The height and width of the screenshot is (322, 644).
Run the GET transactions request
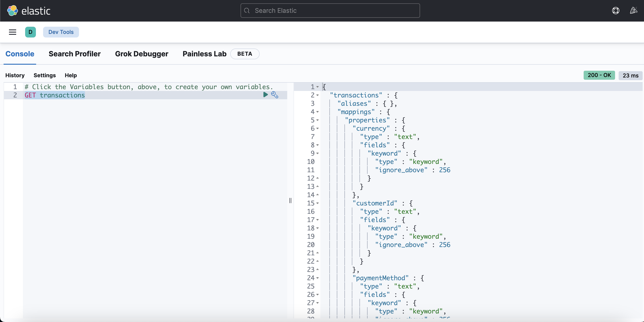tap(265, 95)
